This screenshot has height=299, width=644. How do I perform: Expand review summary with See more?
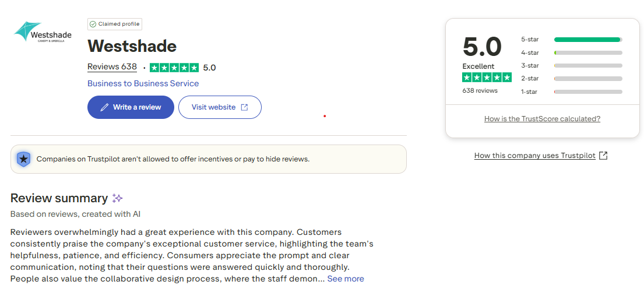[x=346, y=279]
